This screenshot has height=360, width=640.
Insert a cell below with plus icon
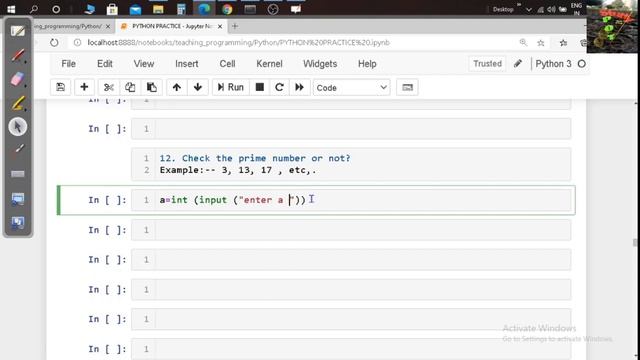click(x=84, y=87)
